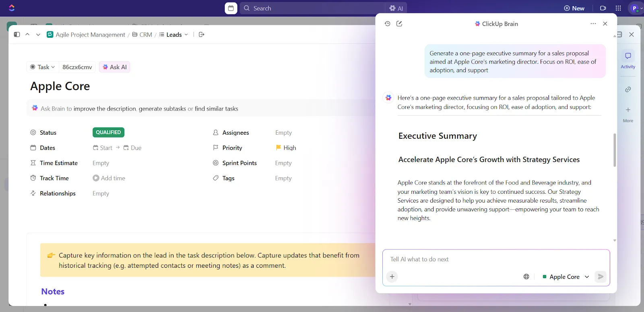The width and height of the screenshot is (644, 312).
Task: Click the ClickUp Brain panel title
Action: [496, 24]
